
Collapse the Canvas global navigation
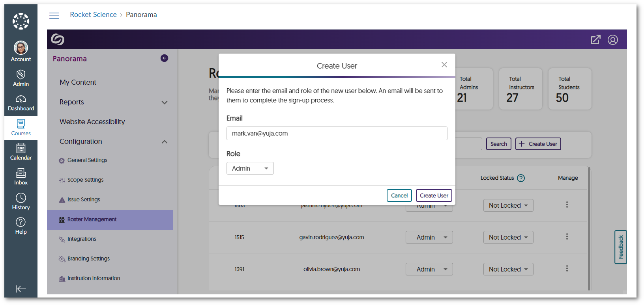[21, 289]
